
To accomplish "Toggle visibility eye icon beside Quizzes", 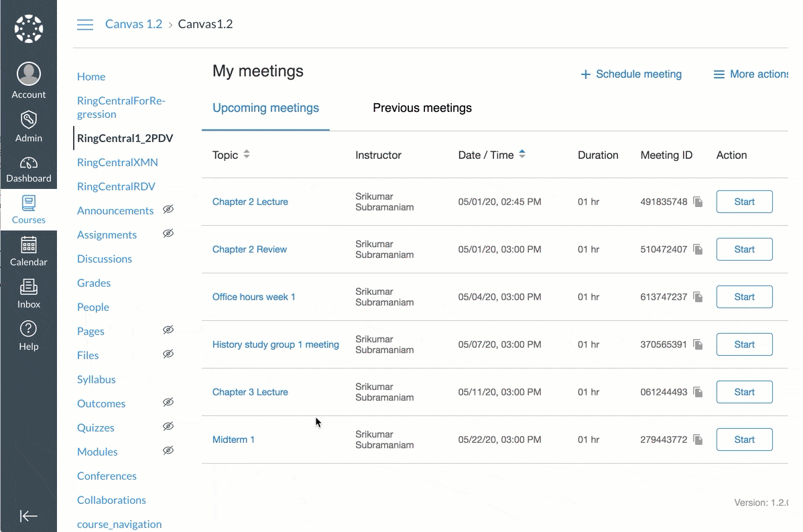I will (x=168, y=427).
